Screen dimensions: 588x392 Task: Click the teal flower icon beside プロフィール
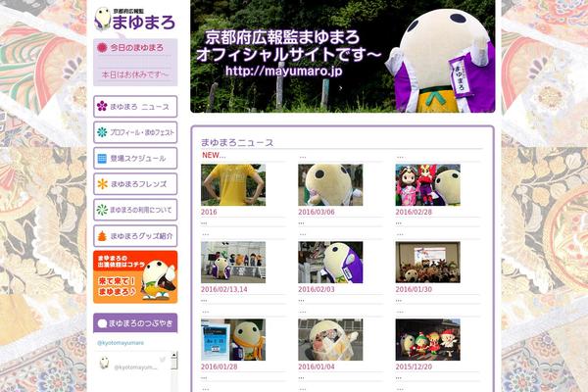click(102, 132)
